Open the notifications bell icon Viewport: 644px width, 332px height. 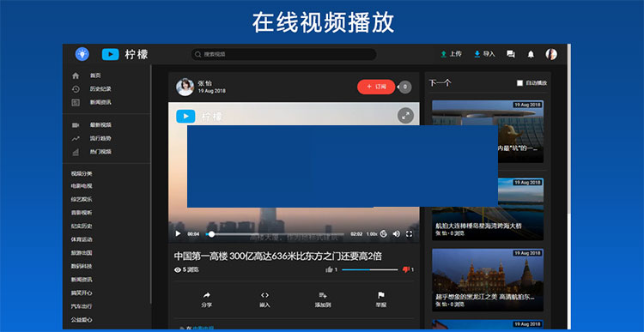pos(531,54)
